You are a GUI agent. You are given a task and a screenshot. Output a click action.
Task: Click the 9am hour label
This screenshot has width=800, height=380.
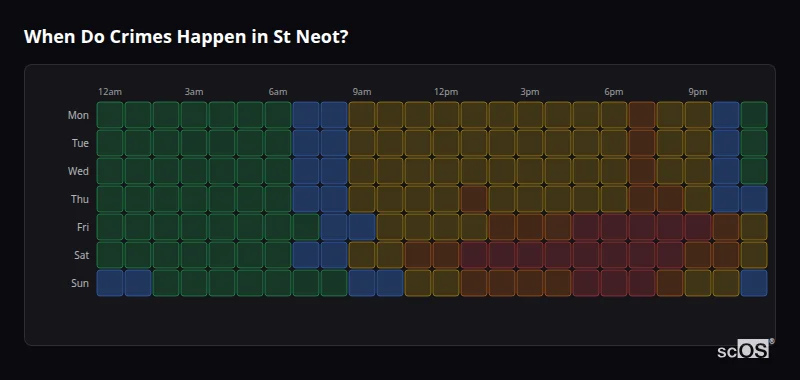coord(362,92)
